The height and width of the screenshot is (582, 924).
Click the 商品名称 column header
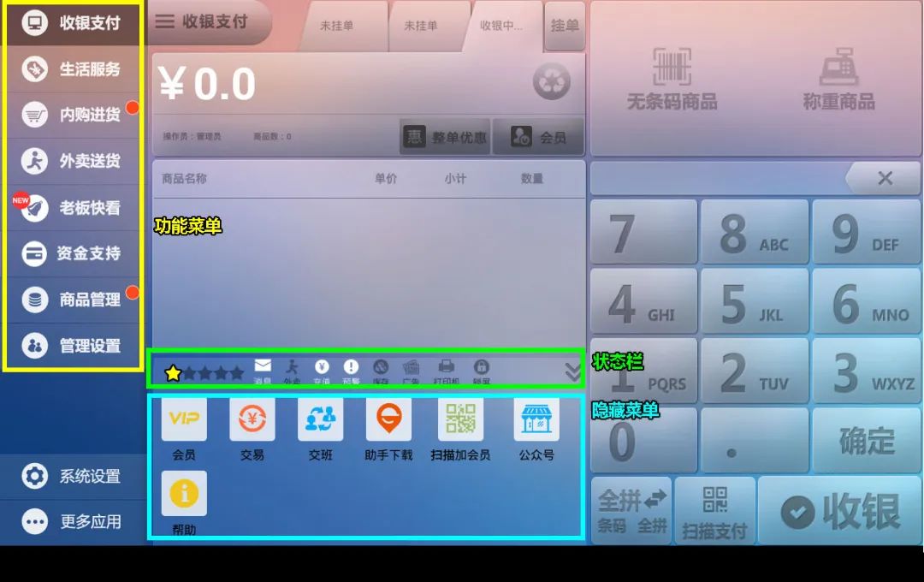click(184, 178)
